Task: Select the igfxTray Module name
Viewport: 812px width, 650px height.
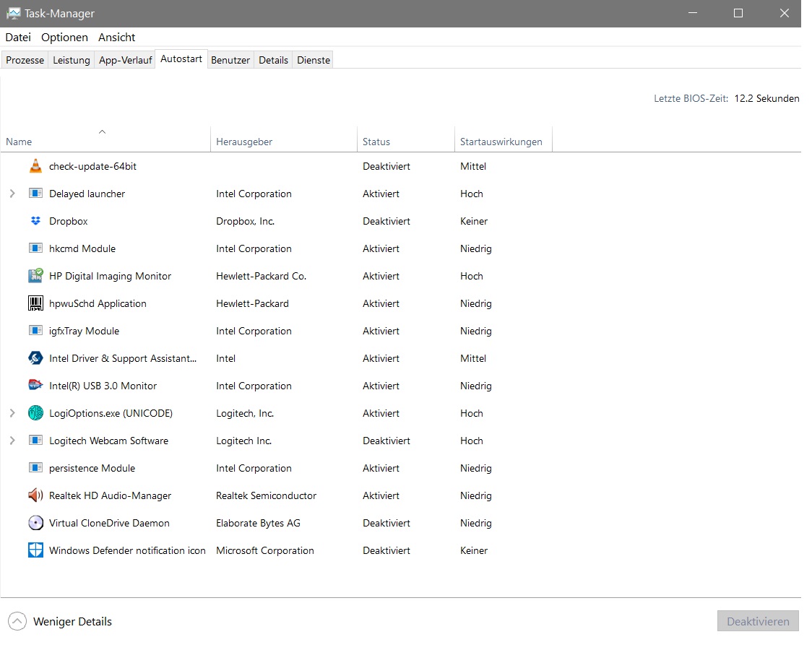Action: [x=84, y=331]
